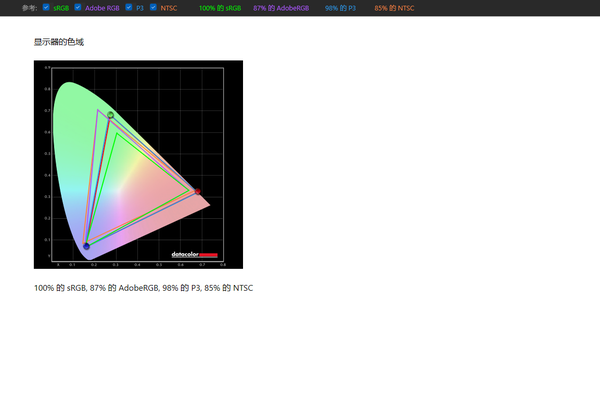Click the 显示器的色域 heading
This screenshot has width=600, height=397.
tap(59, 42)
